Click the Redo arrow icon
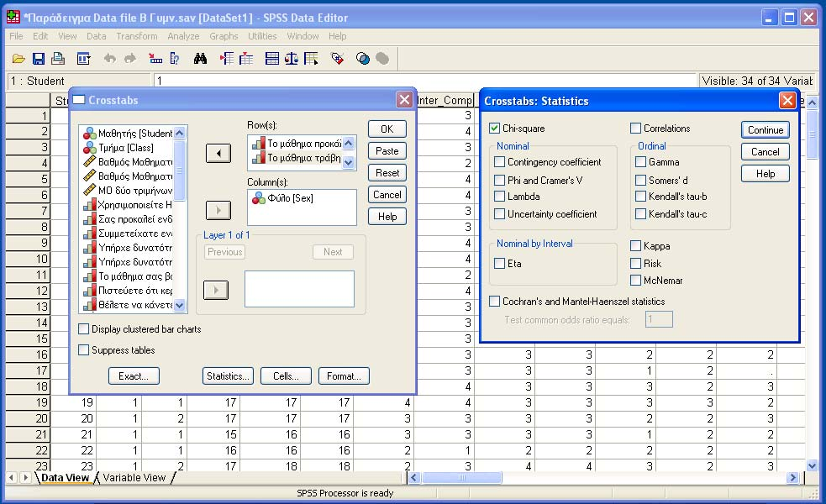 [x=130, y=59]
